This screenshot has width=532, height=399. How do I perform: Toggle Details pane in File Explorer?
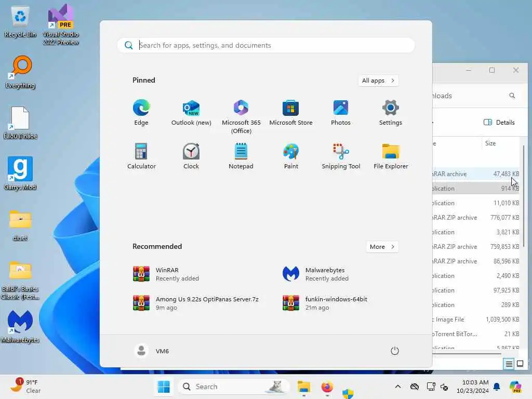point(499,122)
